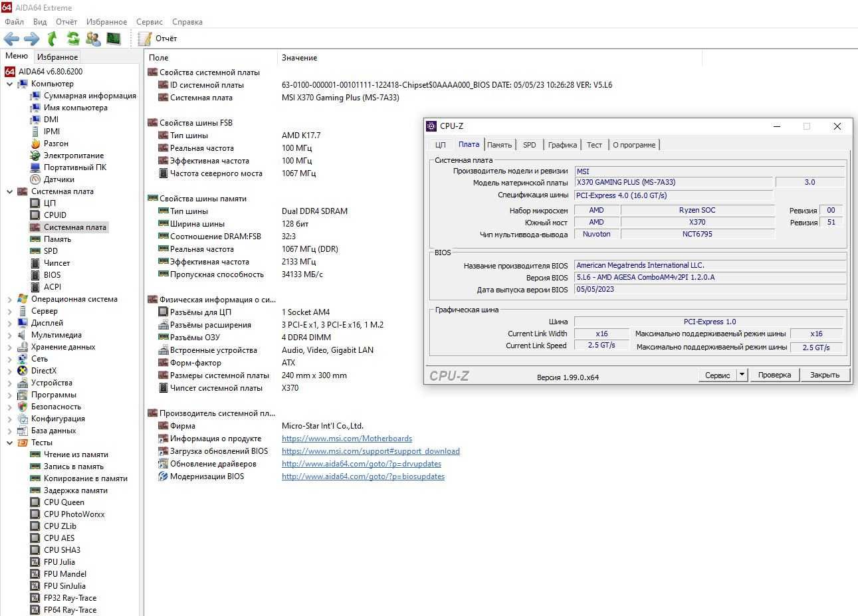Click the Закрыть button in CPU-Z

(825, 375)
